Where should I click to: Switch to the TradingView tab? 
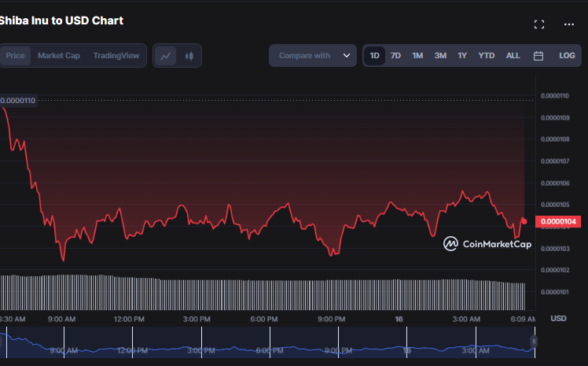point(116,56)
